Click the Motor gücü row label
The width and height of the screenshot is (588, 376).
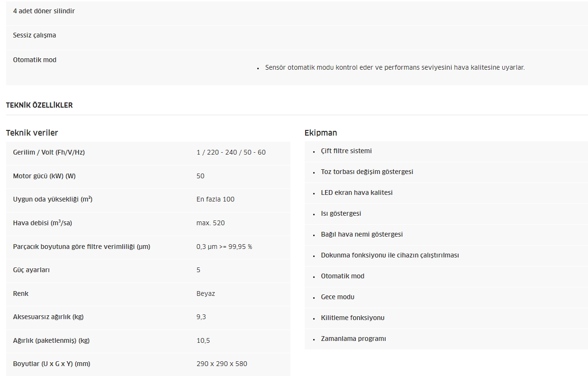click(x=44, y=176)
